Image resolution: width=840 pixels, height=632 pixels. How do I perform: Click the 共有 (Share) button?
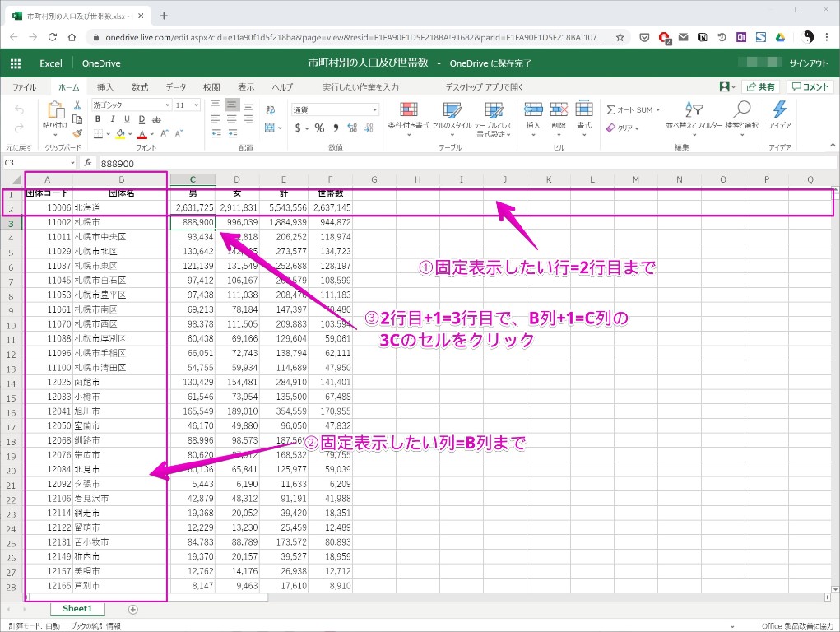pos(759,86)
